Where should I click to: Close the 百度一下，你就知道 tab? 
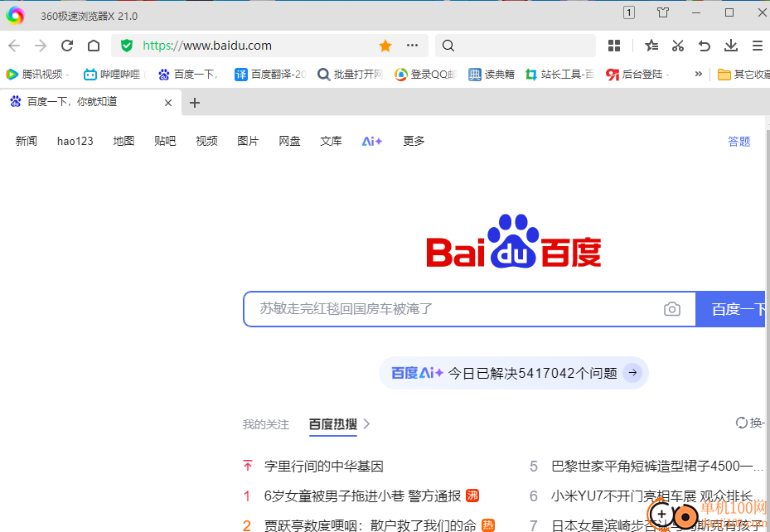coord(168,103)
